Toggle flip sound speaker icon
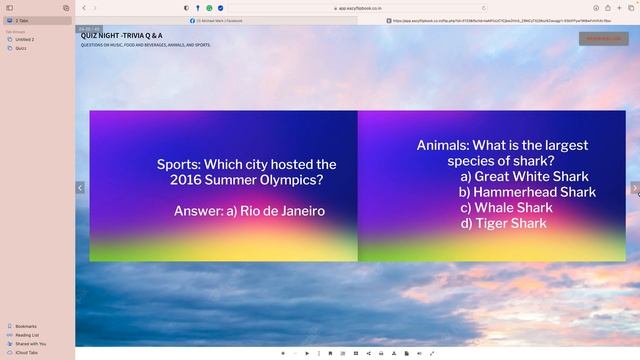This screenshot has width=640, height=360. 419,353
